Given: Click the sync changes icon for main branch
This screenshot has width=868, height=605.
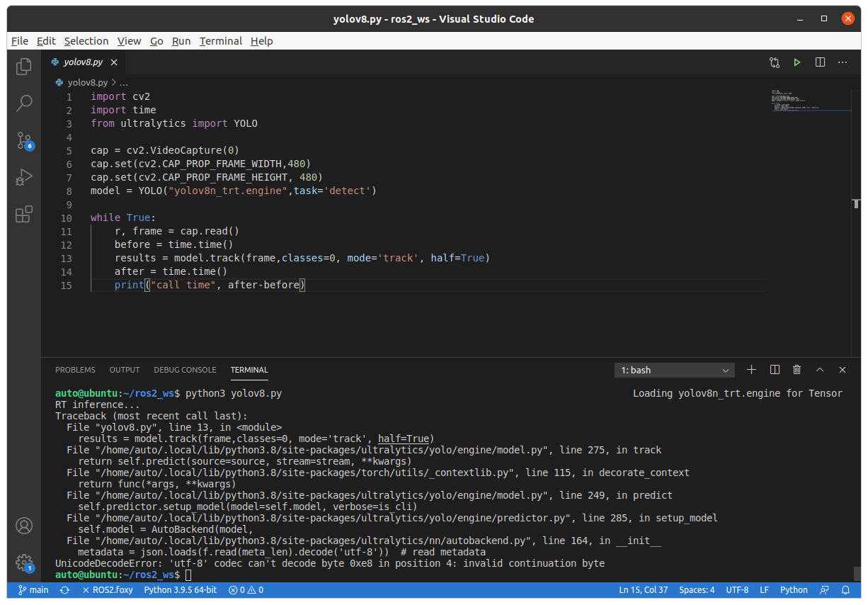Looking at the screenshot, I should (x=64, y=589).
